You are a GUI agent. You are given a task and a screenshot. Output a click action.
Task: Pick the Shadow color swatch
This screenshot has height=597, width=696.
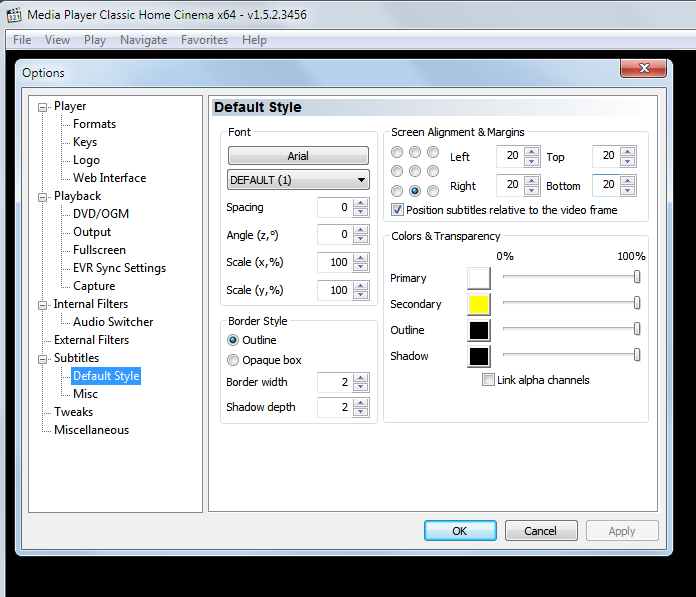click(x=478, y=356)
